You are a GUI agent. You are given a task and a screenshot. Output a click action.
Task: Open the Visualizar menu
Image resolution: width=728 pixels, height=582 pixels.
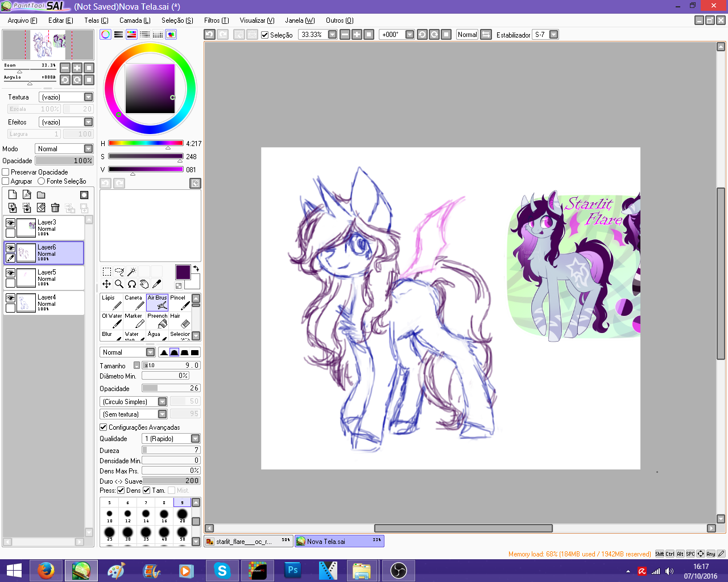pos(257,20)
